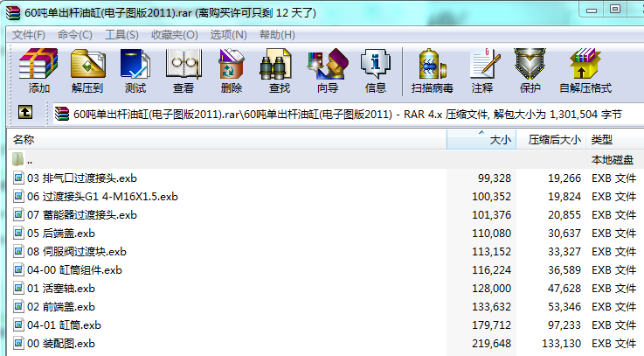Screen dimensions: 644x356
Task: Minimize the WinRAR window
Action: (592, 10)
